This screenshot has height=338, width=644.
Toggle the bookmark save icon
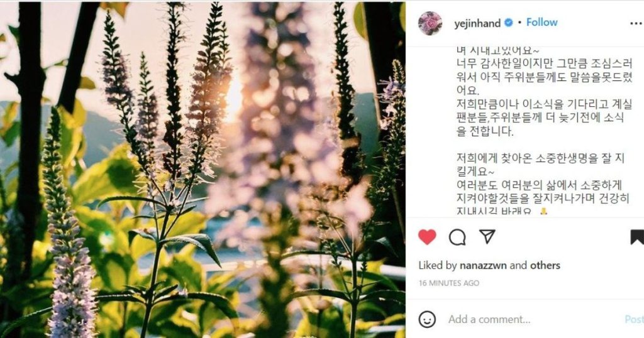[x=637, y=237]
